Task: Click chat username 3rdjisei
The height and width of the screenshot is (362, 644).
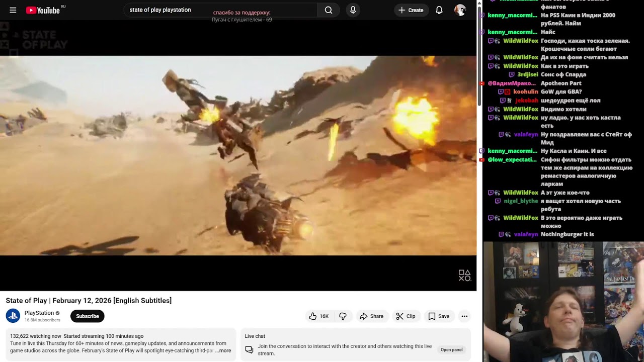Action: point(527,74)
